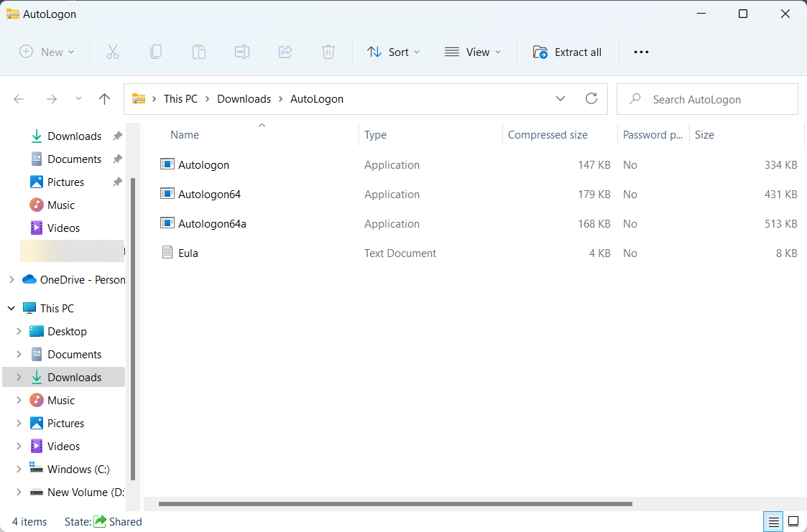The width and height of the screenshot is (807, 532).
Task: Switch to details view layout
Action: (773, 521)
